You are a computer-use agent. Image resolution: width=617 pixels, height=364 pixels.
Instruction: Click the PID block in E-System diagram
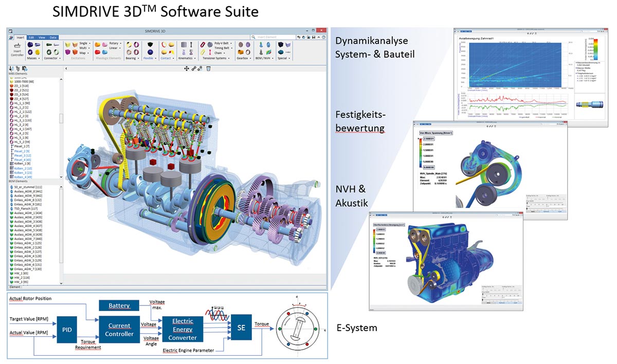(x=68, y=329)
